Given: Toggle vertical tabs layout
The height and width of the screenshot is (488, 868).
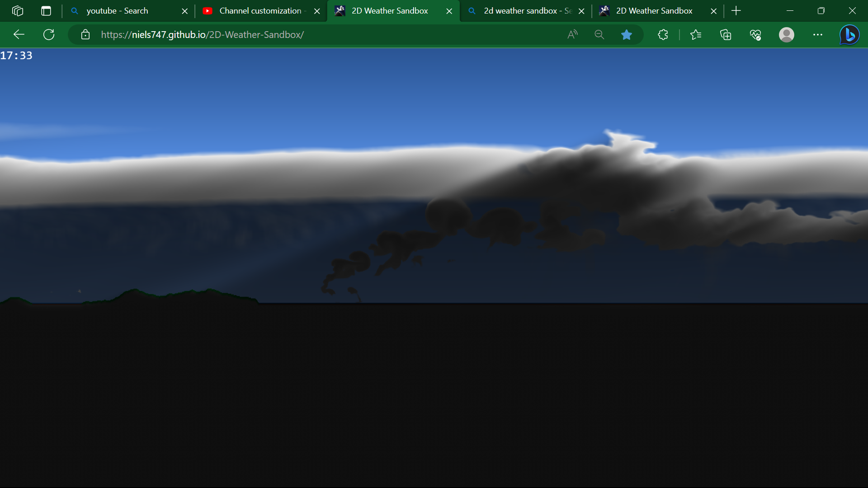Looking at the screenshot, I should tap(46, 11).
